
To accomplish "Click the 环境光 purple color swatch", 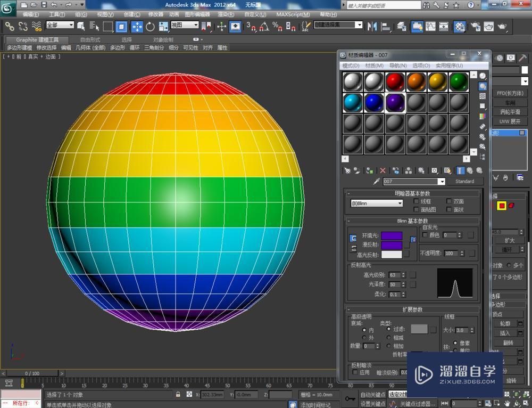I will [x=392, y=236].
